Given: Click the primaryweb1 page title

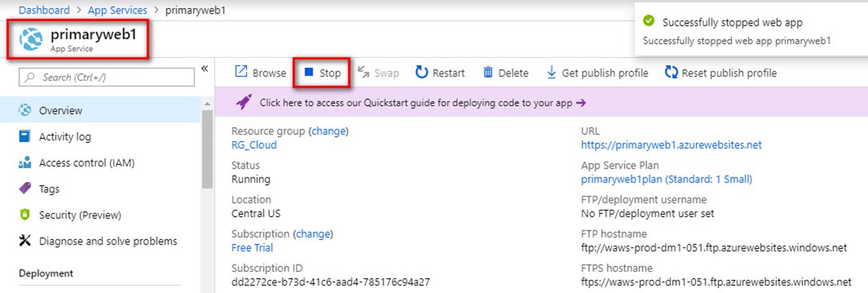Looking at the screenshot, I should (x=93, y=35).
